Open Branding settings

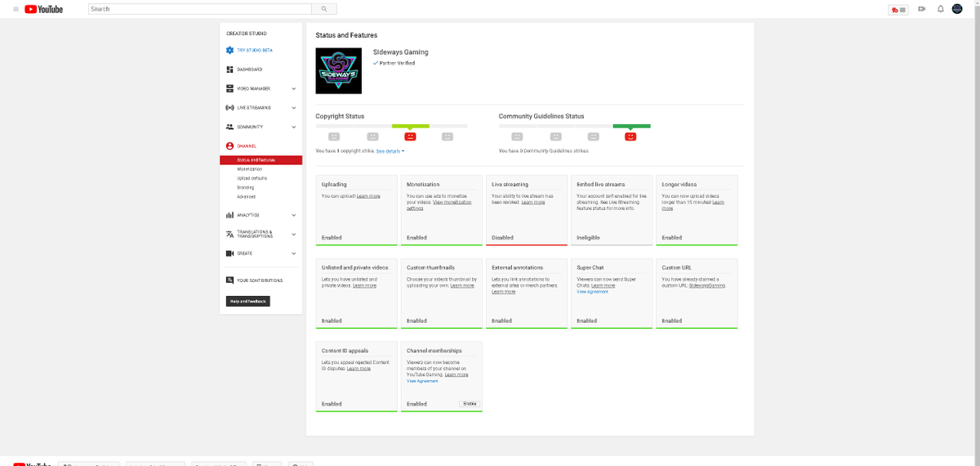pyautogui.click(x=245, y=188)
